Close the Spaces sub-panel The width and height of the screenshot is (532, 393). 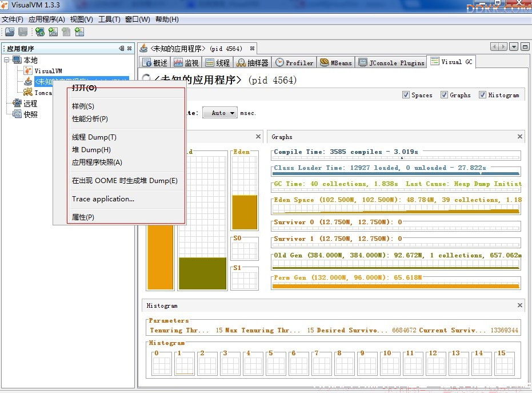click(x=258, y=136)
